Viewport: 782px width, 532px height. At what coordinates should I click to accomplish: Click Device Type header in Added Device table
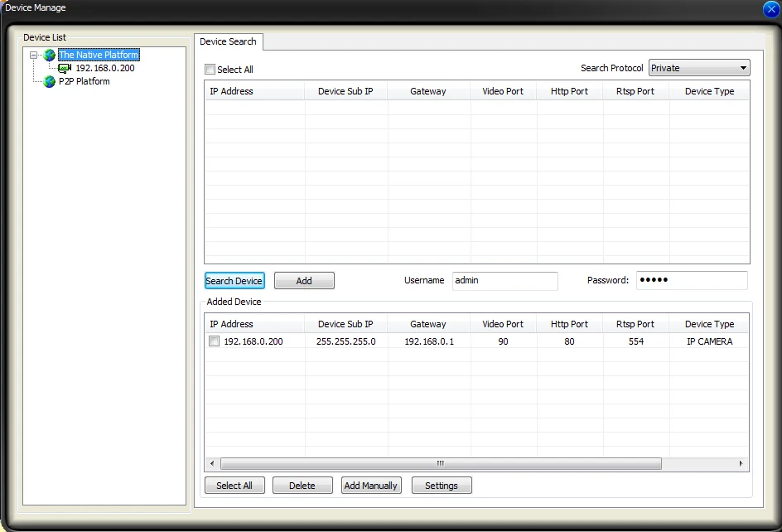point(709,324)
